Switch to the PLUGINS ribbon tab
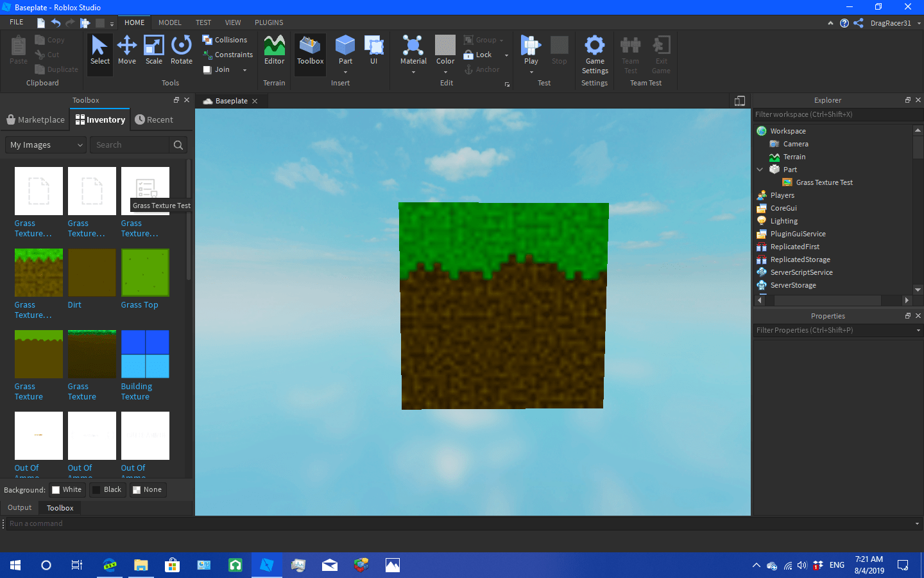This screenshot has height=578, width=924. tap(269, 22)
